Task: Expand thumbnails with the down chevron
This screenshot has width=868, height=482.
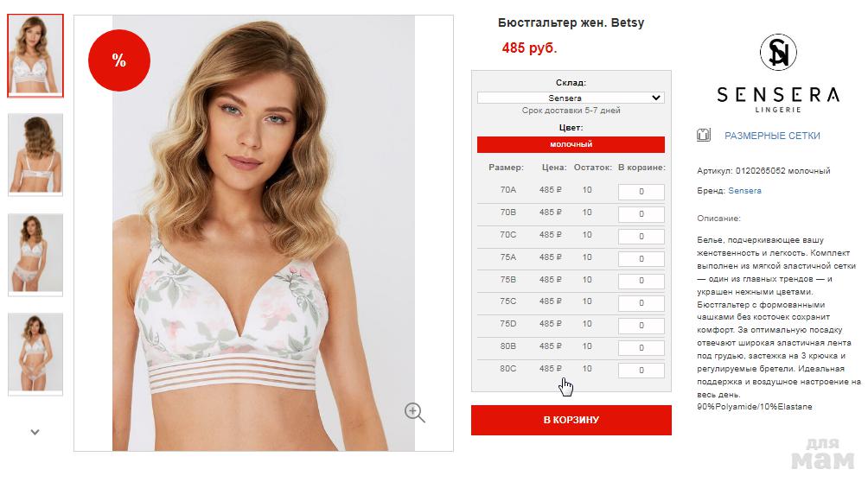Action: pyautogui.click(x=35, y=432)
